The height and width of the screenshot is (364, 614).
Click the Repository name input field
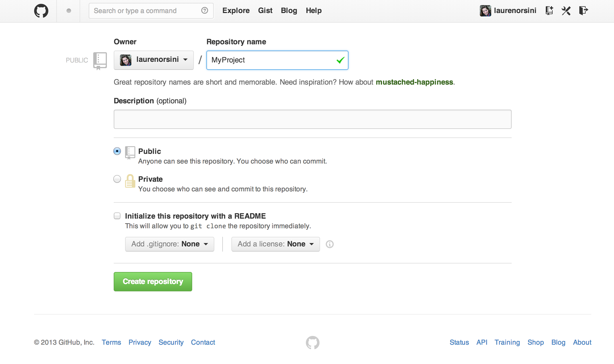pos(277,60)
